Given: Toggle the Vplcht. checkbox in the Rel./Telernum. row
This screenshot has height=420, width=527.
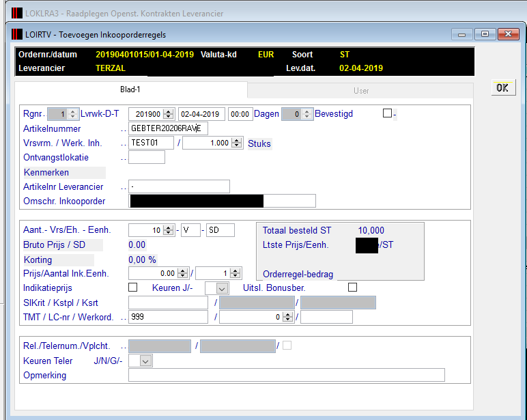Looking at the screenshot, I should click(287, 346).
